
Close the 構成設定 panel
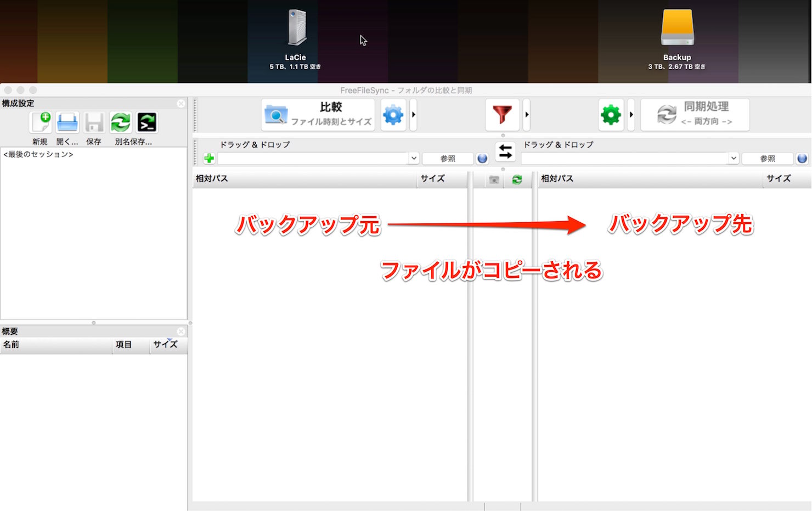click(x=181, y=103)
